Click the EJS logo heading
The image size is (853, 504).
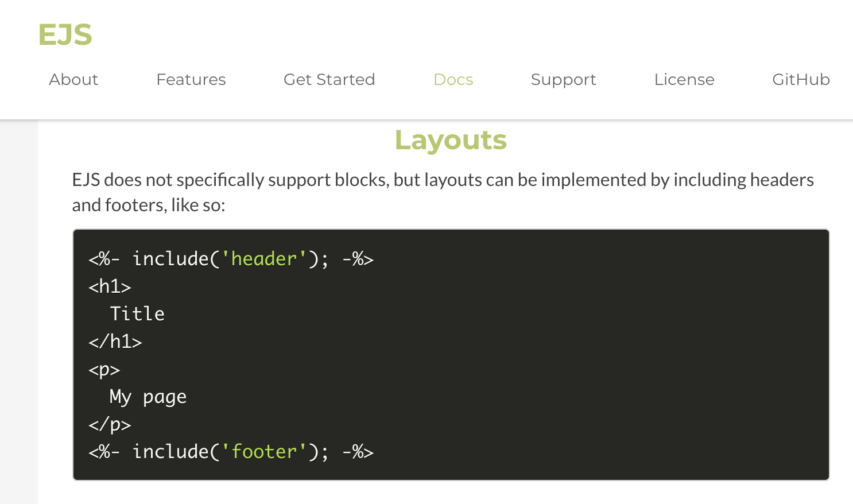coord(65,34)
